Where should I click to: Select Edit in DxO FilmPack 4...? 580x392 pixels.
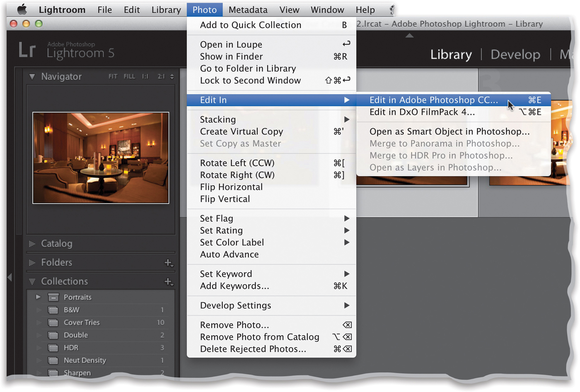click(454, 112)
